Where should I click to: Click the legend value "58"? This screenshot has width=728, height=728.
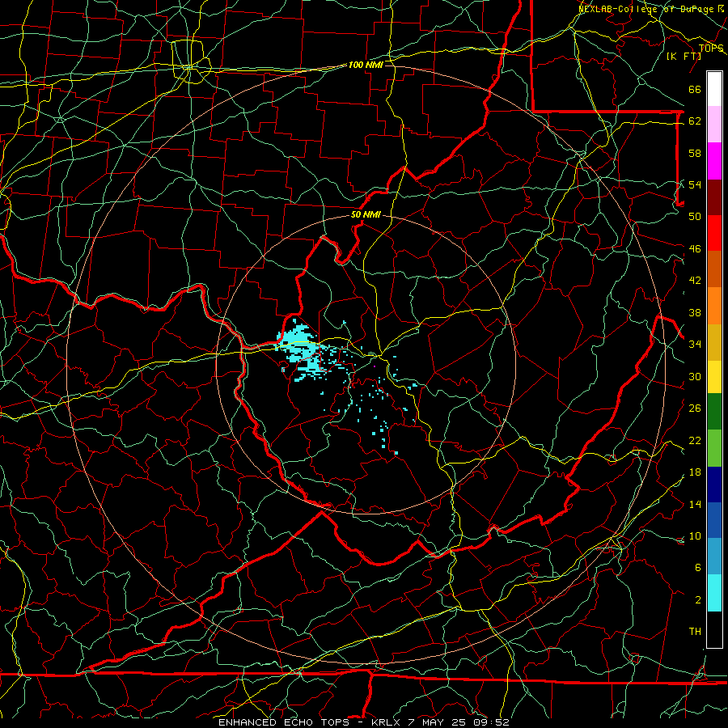click(x=695, y=153)
